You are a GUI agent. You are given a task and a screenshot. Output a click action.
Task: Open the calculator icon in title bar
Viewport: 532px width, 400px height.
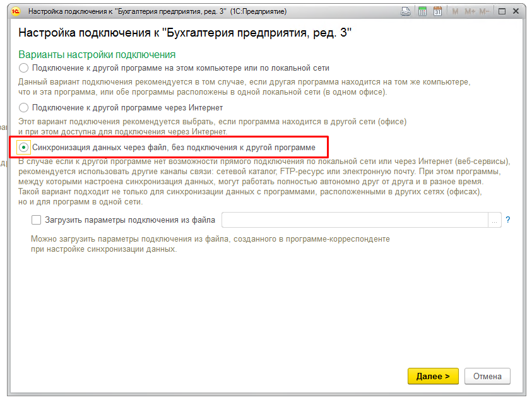[x=422, y=11]
